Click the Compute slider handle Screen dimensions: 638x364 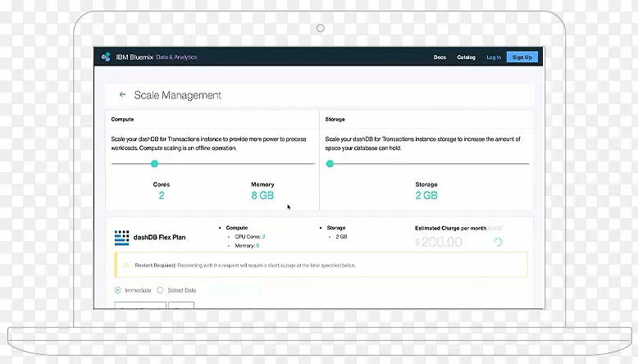click(154, 163)
